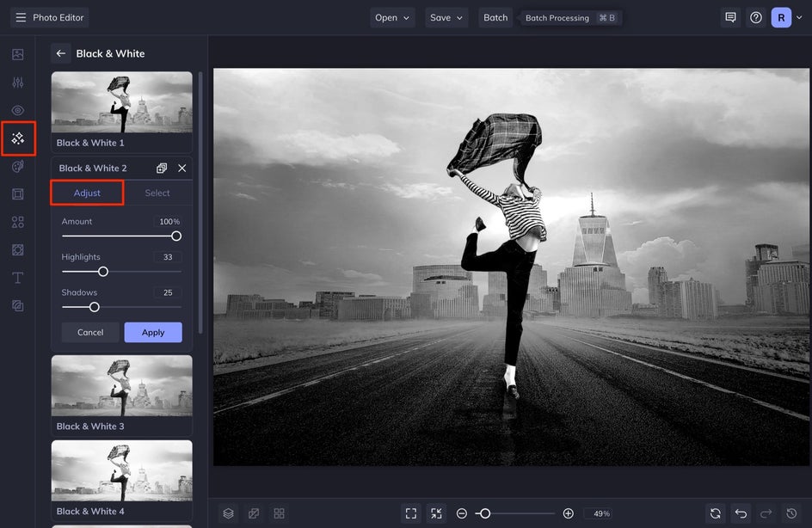
Task: Zoom in with the plus icon
Action: [568, 513]
